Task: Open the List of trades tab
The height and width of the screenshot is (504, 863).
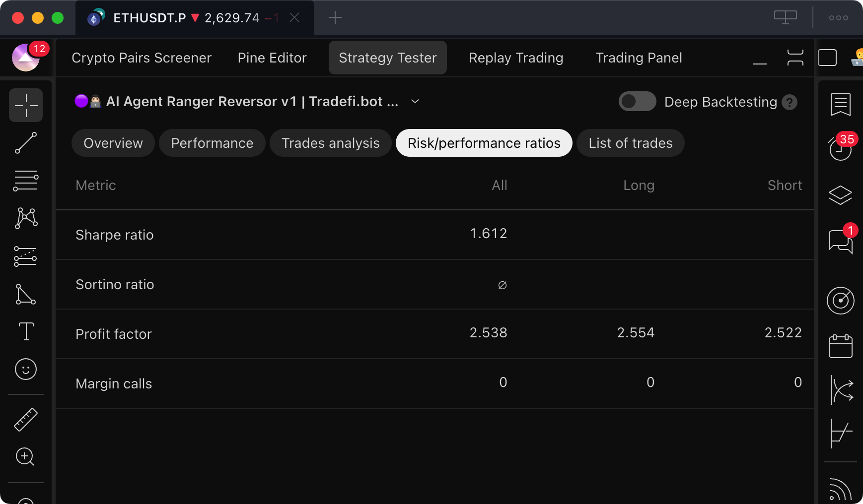Action: [x=630, y=143]
